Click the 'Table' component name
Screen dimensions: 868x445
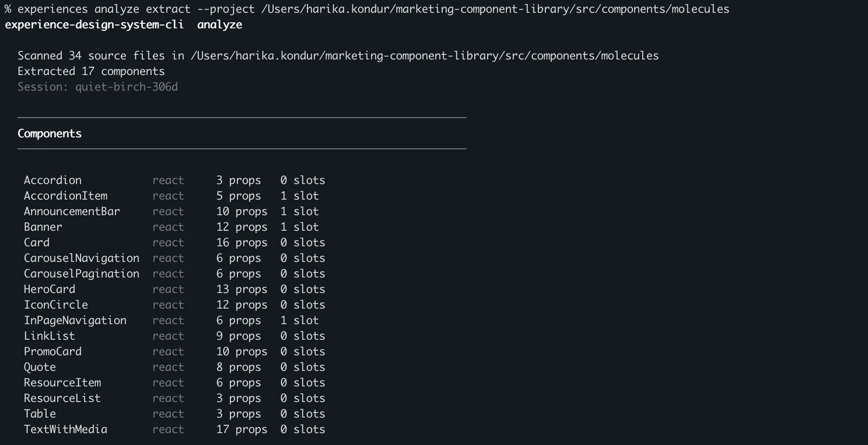tap(40, 414)
